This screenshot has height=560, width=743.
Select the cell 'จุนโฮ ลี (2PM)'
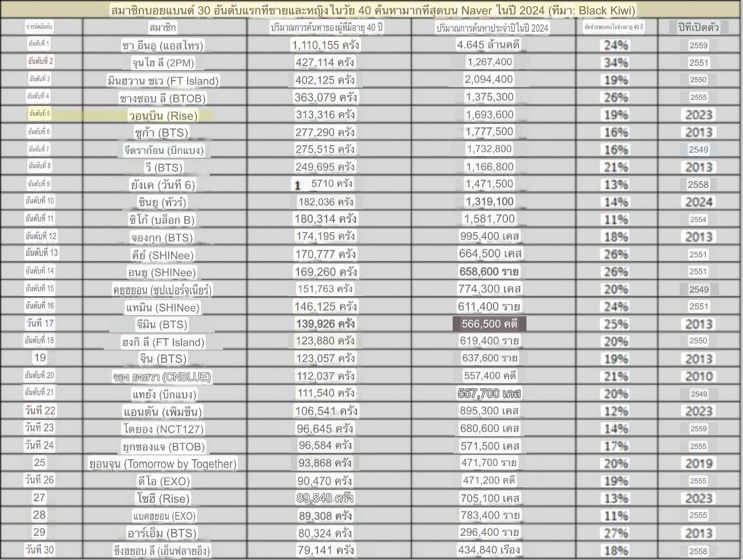pos(163,62)
